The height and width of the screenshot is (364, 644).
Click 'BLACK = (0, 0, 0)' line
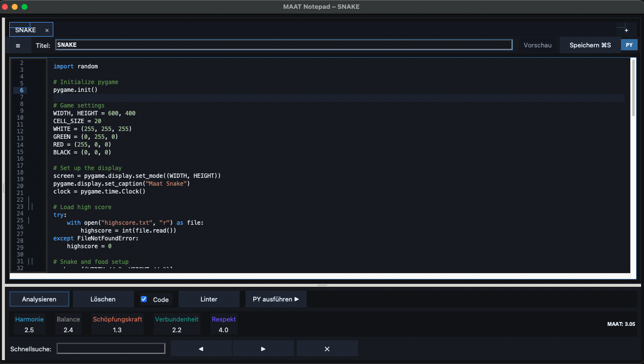(x=82, y=152)
